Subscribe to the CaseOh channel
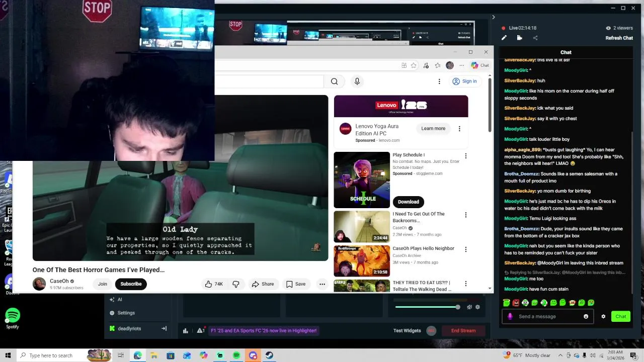This screenshot has height=362, width=644. pos(131,284)
